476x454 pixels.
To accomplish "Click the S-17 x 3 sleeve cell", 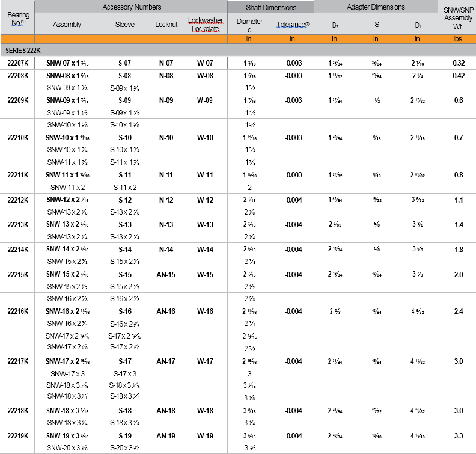I will coord(124,373).
